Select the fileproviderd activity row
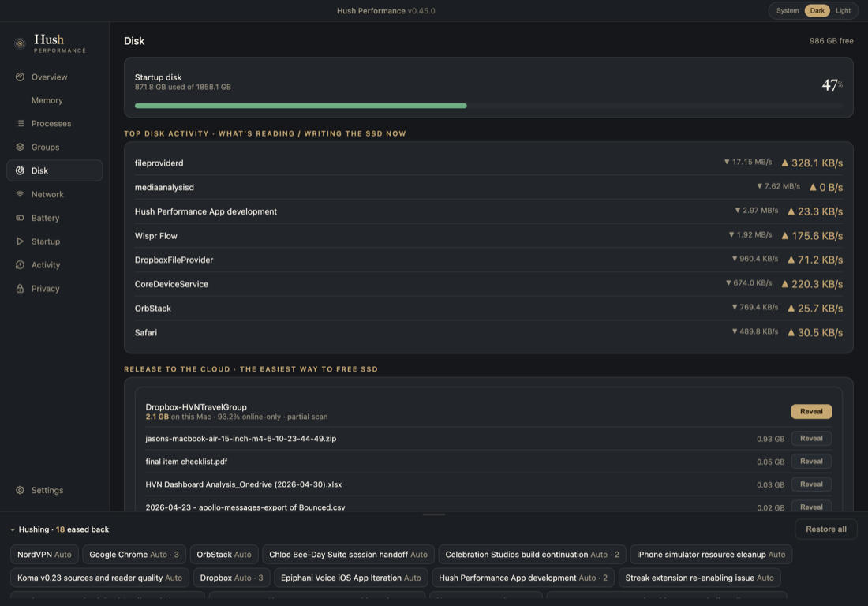The width and height of the screenshot is (868, 606). tap(488, 163)
